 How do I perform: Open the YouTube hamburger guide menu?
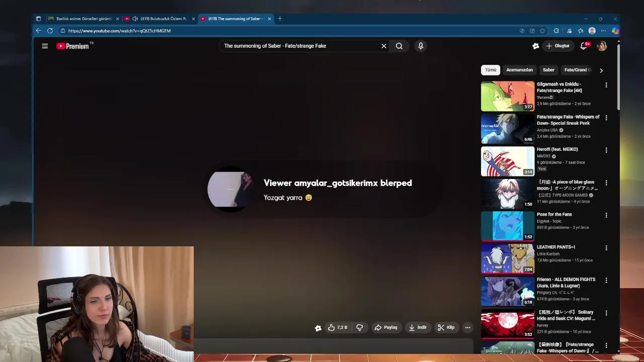(x=45, y=46)
